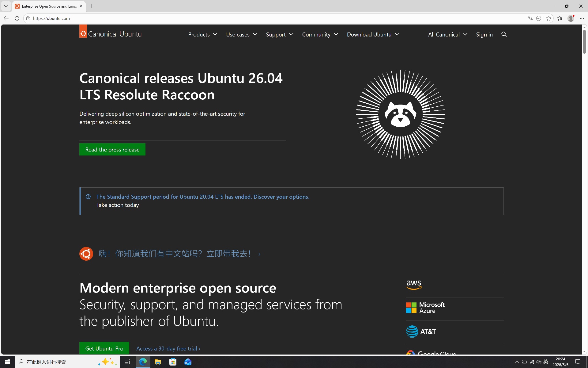Click the vertical page scrollbar thumb
The width and height of the screenshot is (588, 368).
tap(584, 41)
